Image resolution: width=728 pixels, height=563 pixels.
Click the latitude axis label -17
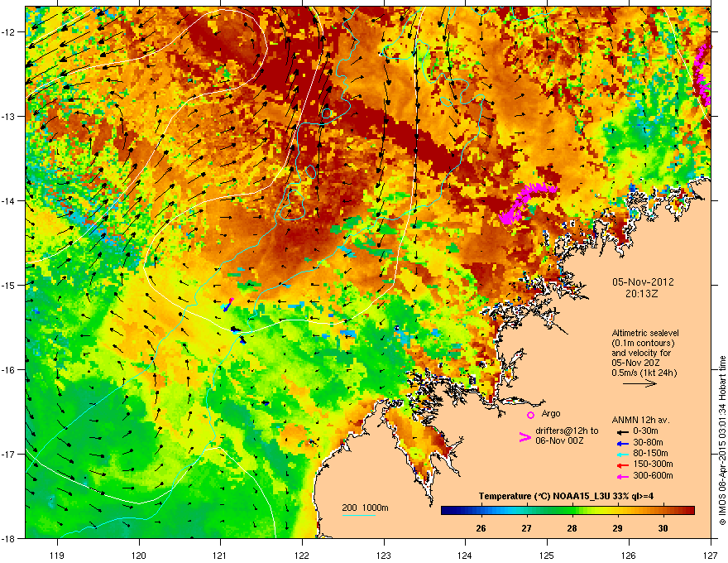pyautogui.click(x=8, y=454)
